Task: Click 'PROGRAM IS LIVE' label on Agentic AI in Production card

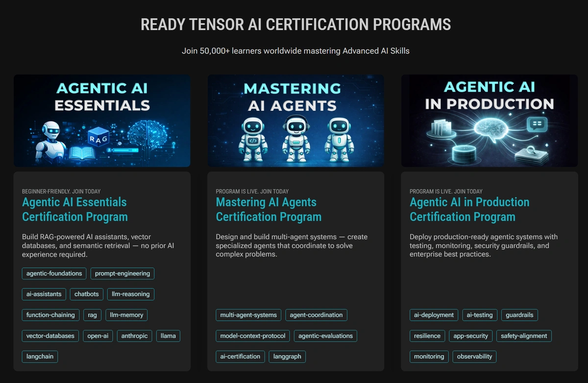Action: pos(446,191)
